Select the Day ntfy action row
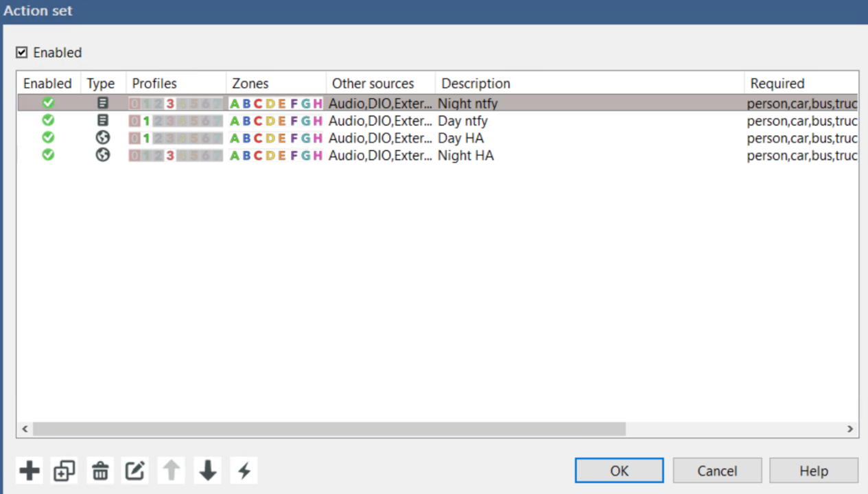This screenshot has width=868, height=494. tap(480, 120)
